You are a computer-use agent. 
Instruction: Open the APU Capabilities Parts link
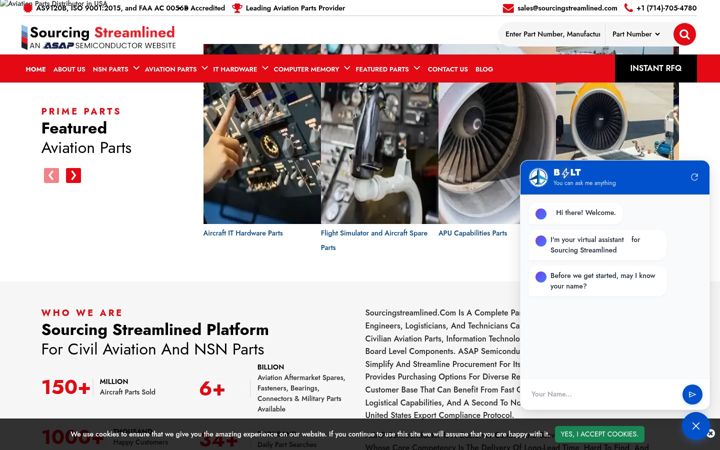(x=472, y=233)
